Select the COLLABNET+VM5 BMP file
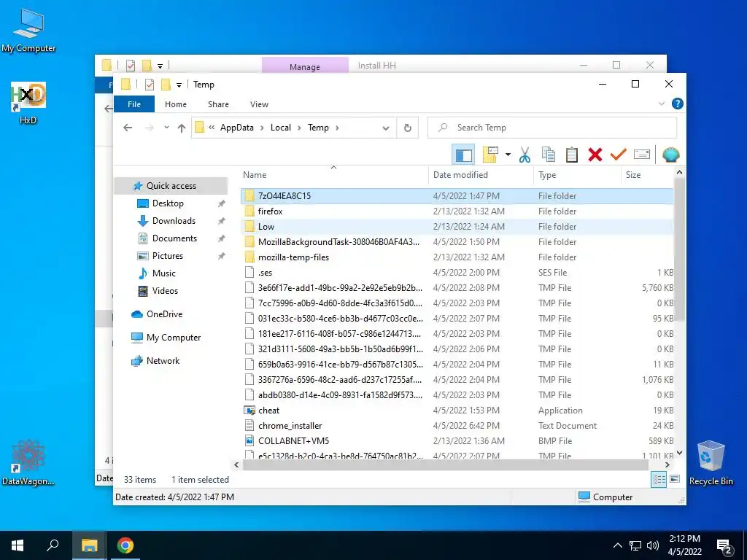 [457, 441]
